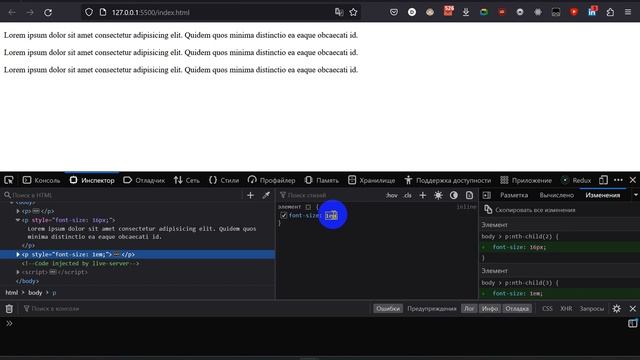Open the Поддержка доступности tab
Image resolution: width=640 pixels, height=360 pixels.
448,180
